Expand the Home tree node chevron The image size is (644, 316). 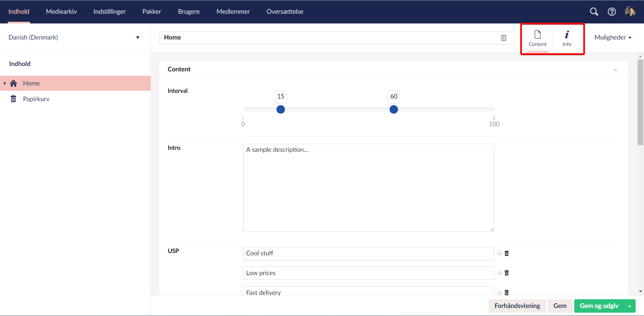click(x=5, y=83)
